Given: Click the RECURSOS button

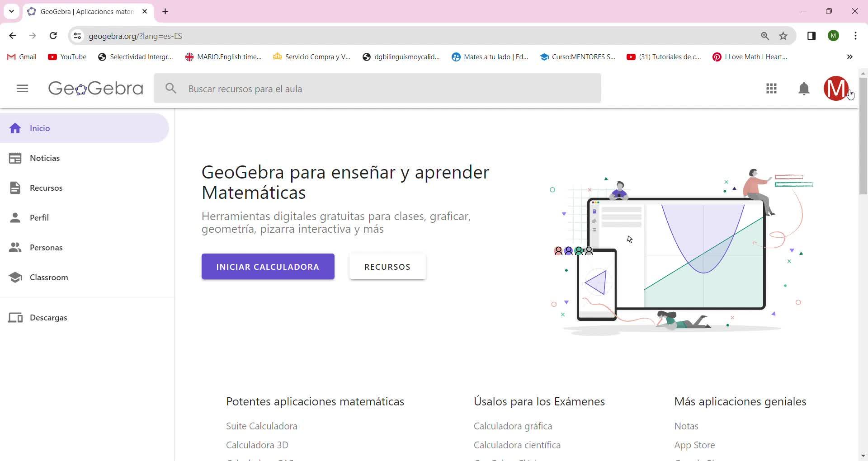Looking at the screenshot, I should (x=387, y=267).
